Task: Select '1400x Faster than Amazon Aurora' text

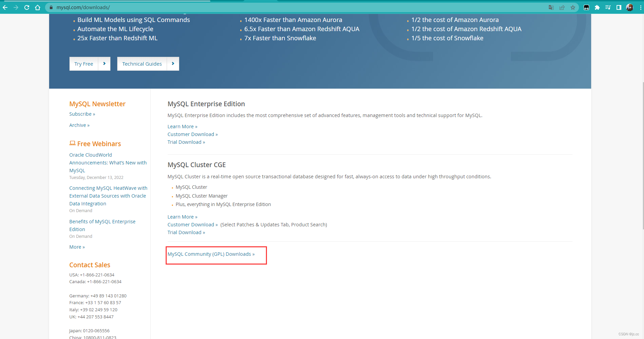Action: [x=293, y=20]
